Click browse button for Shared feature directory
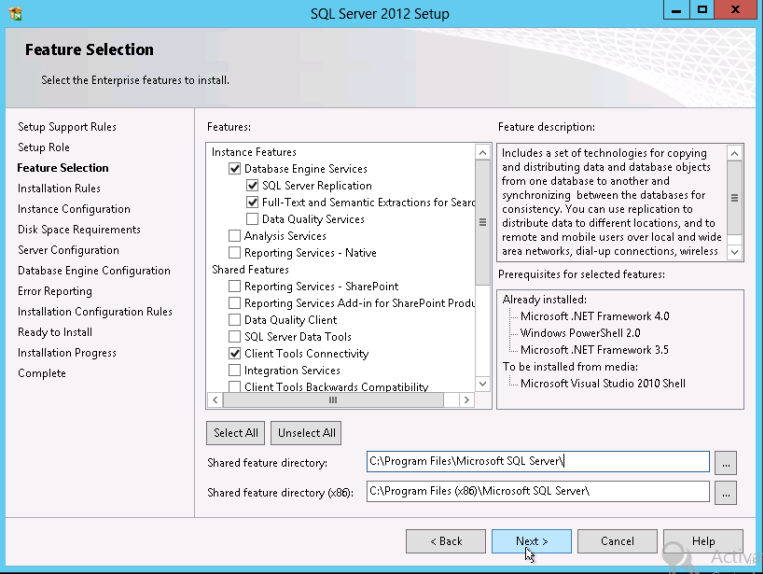This screenshot has height=574, width=763. point(726,462)
